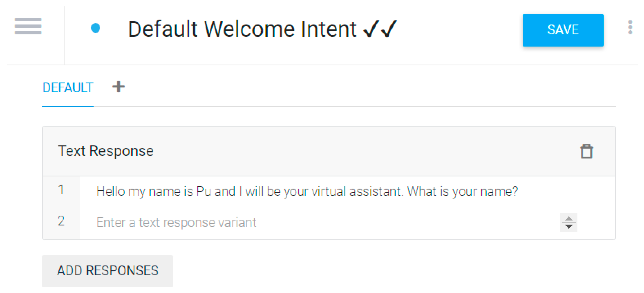This screenshot has height=293, width=644.
Task: Click "Hello" at the start of response one
Action: click(111, 192)
